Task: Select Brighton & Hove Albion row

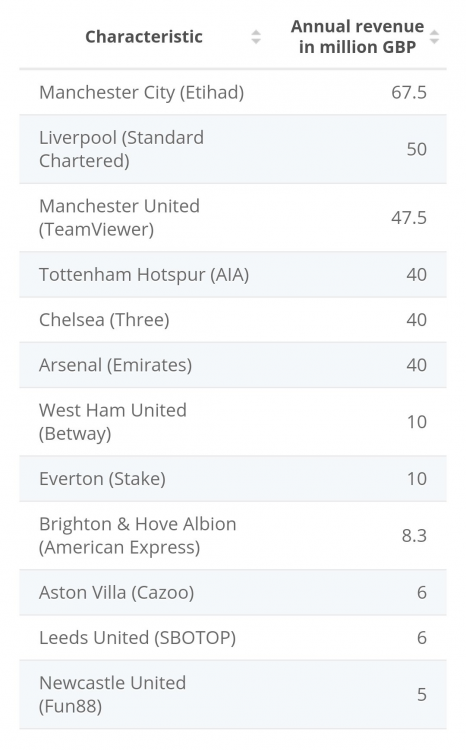Action: (x=233, y=536)
